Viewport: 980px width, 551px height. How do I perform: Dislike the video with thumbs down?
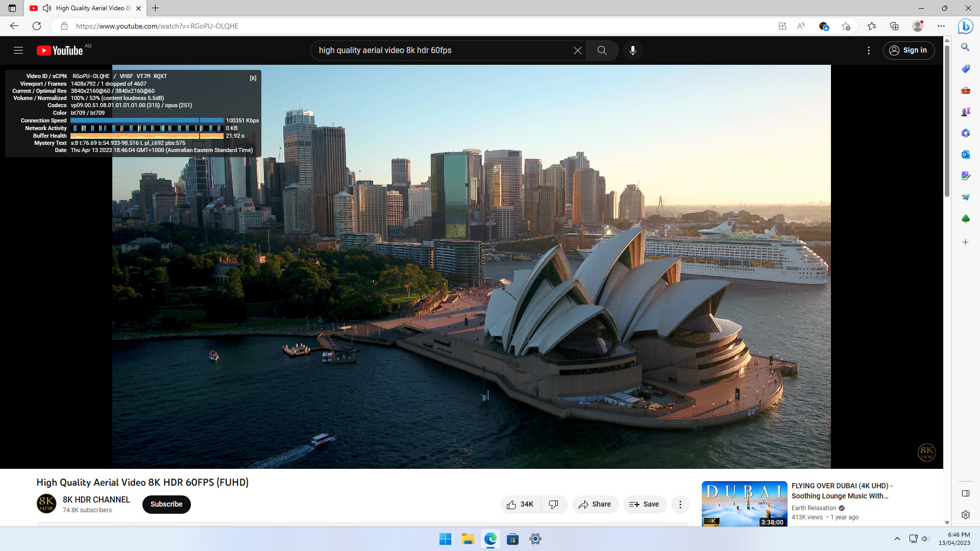[x=554, y=505]
